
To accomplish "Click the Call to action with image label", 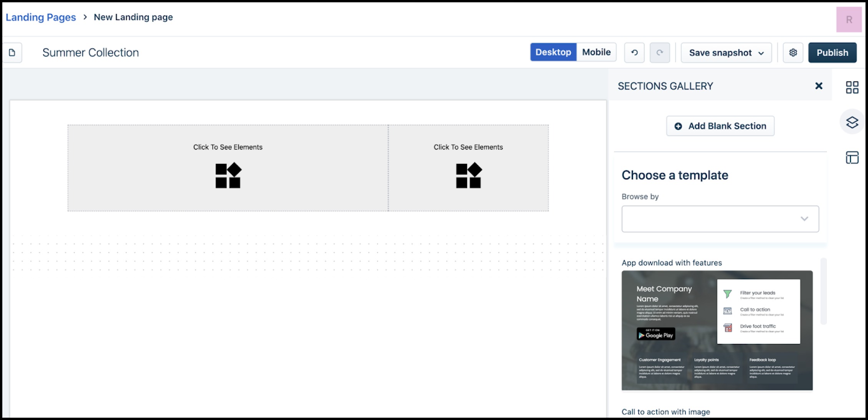I will [x=666, y=412].
